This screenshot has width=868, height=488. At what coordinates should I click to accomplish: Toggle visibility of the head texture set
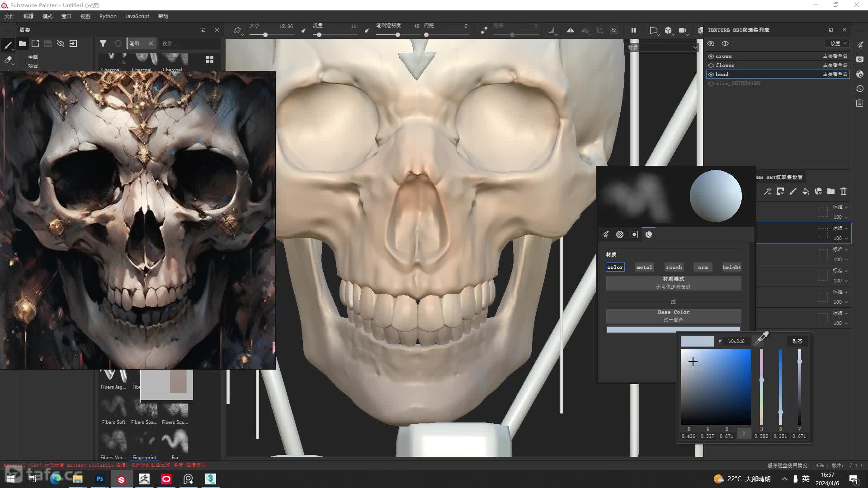click(711, 75)
